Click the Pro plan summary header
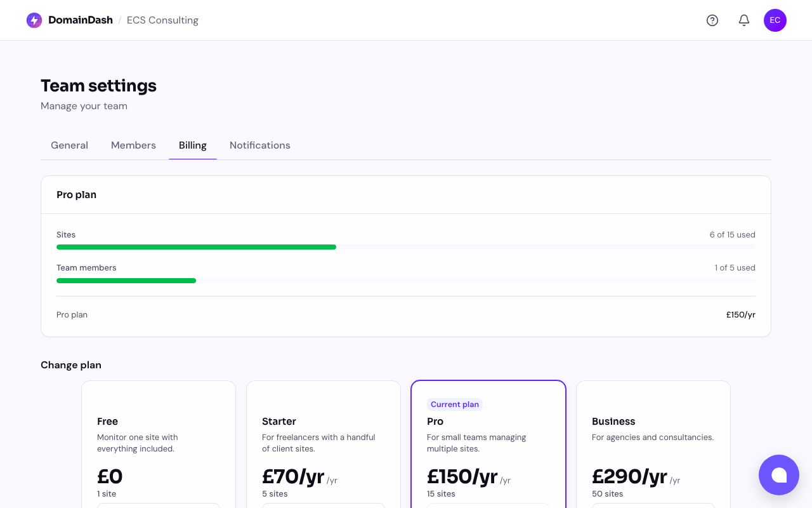This screenshot has height=508, width=812. [x=76, y=194]
